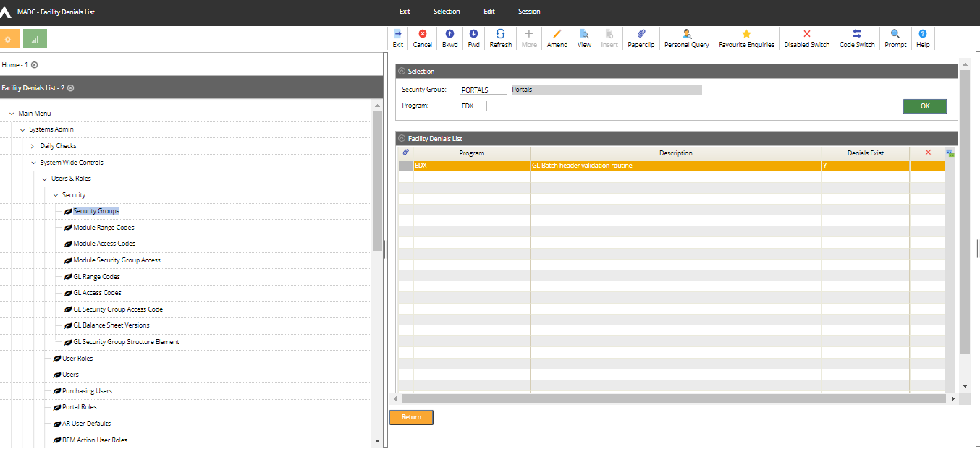Viewport: 980px width, 449px height.
Task: Open BEM Action User Roles
Action: (x=95, y=440)
